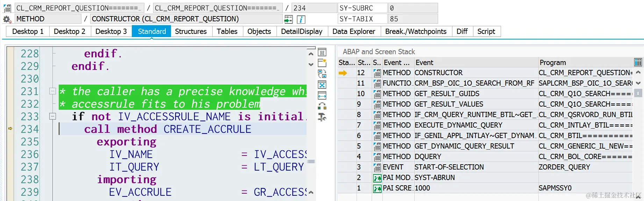The image size is (644, 201).
Task: Click stack icon in EXECUTE_DYNAMIC_QUERY row
Action: (x=377, y=125)
